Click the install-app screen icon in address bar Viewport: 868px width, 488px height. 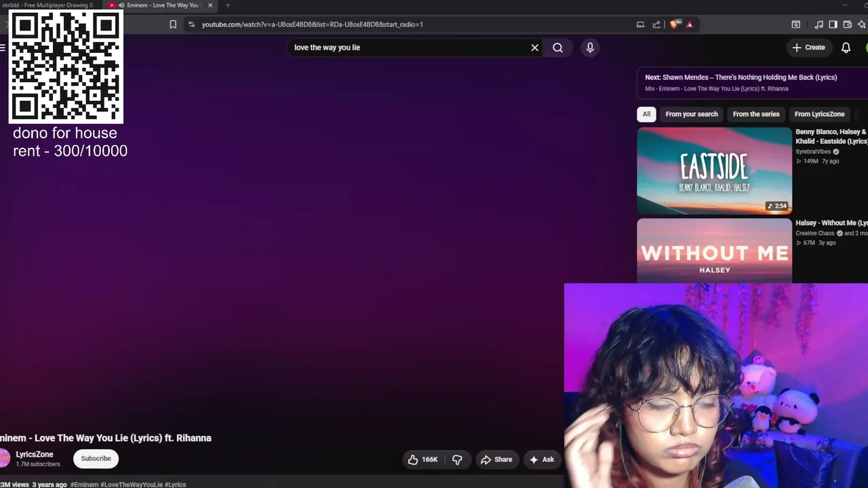pyautogui.click(x=640, y=24)
